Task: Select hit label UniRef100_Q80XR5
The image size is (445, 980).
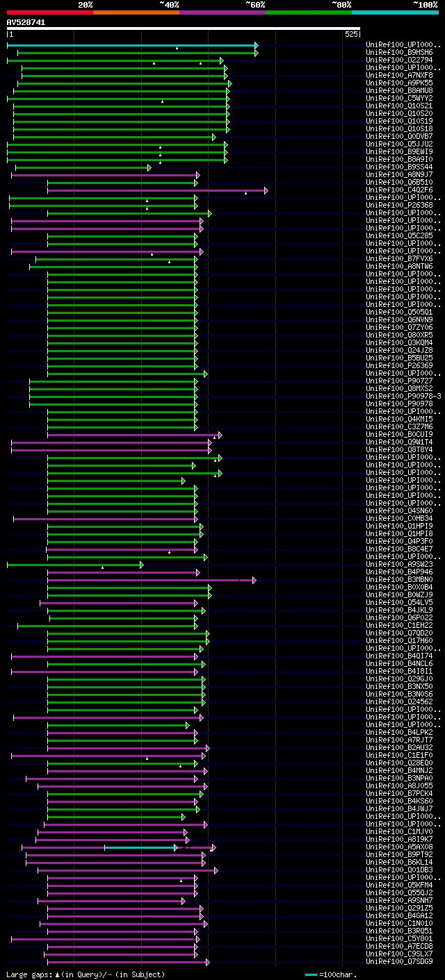Action: [x=399, y=335]
